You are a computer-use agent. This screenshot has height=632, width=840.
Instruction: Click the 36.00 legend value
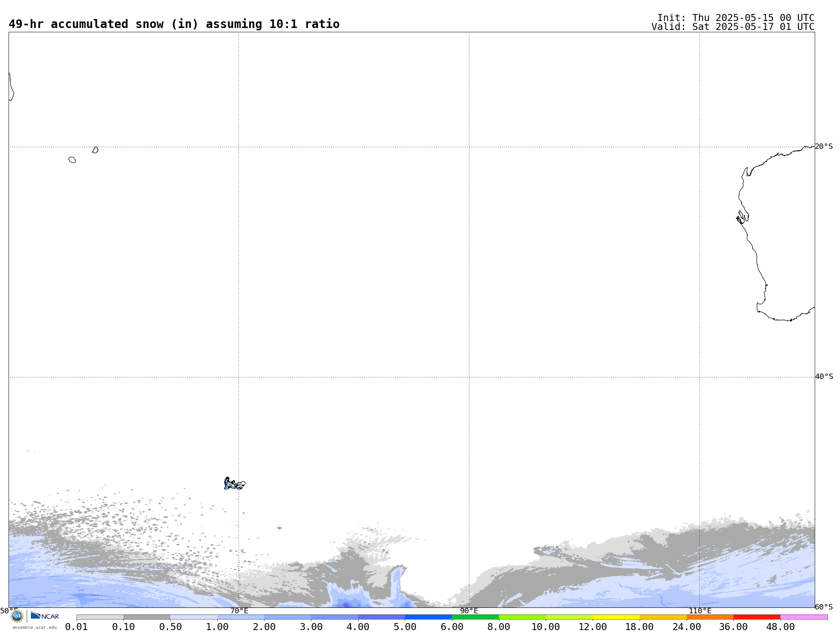click(x=733, y=627)
